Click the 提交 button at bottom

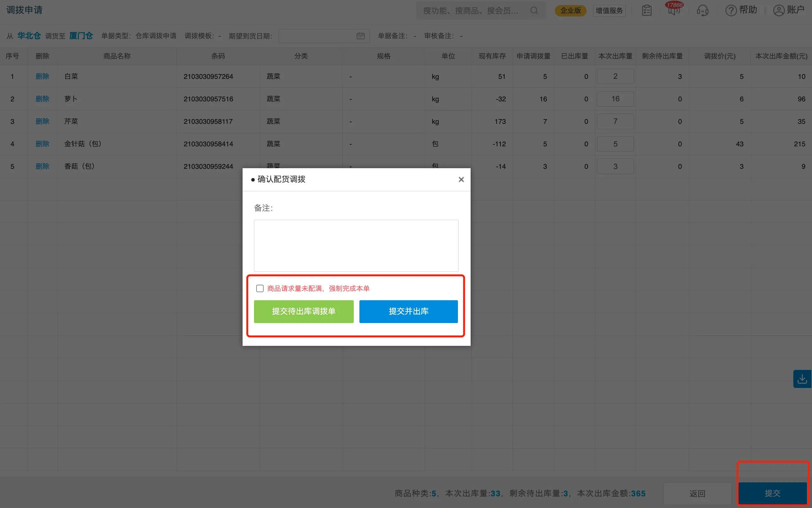pos(772,493)
